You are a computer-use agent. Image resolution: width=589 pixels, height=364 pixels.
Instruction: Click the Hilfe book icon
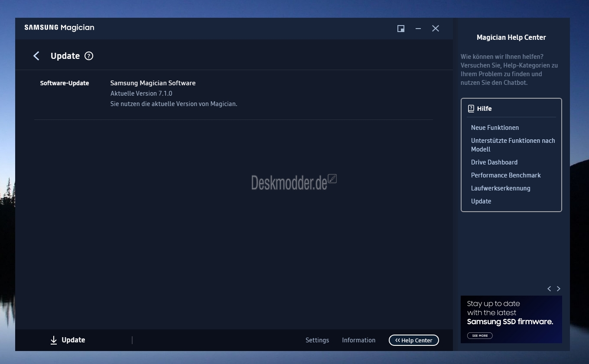(471, 109)
